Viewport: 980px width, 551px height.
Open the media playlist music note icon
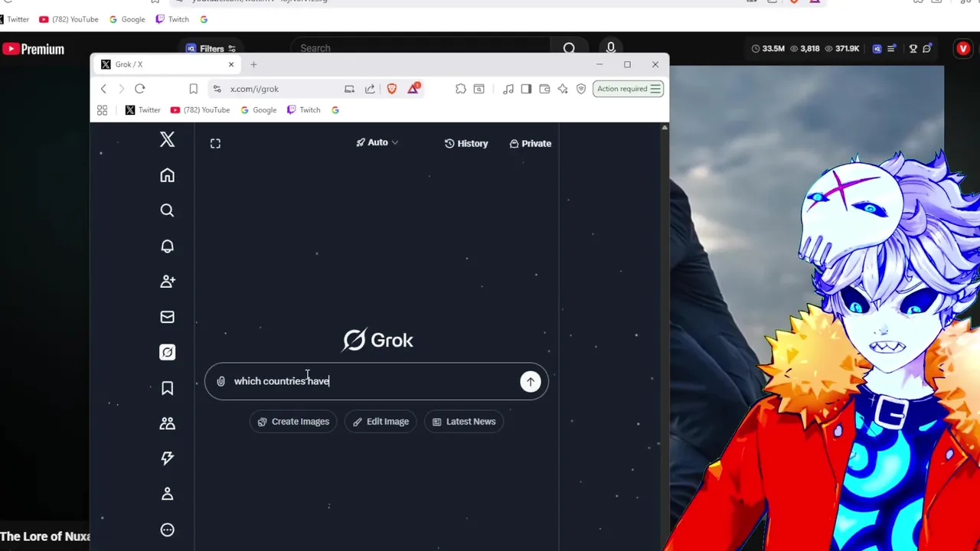(x=508, y=89)
